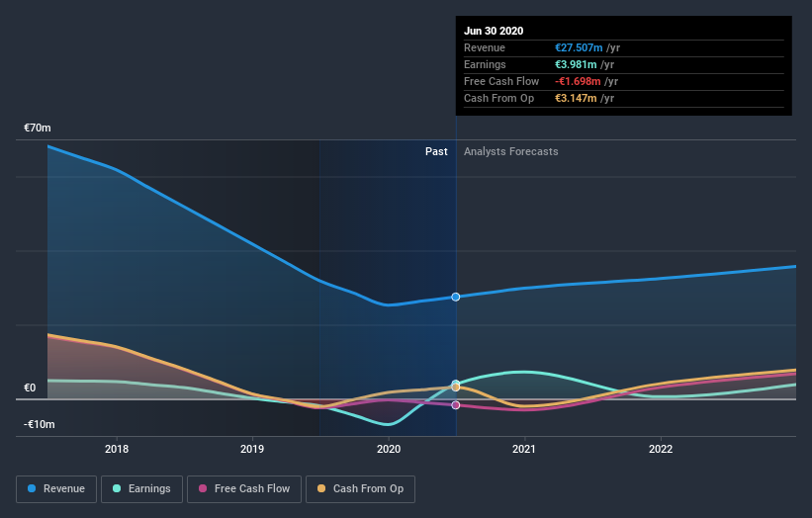
Task: Select the Free Cash Flow data point marker
Action: pyautogui.click(x=456, y=405)
